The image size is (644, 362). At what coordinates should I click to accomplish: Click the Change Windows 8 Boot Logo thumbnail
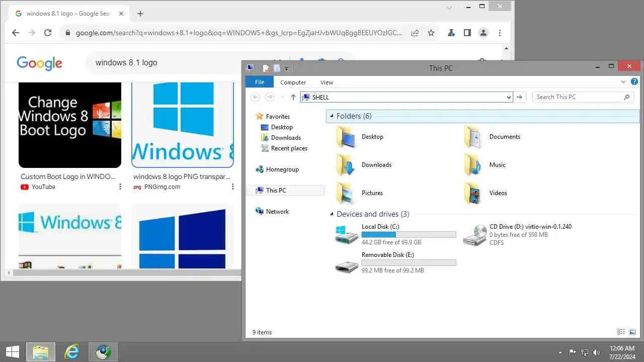click(x=70, y=125)
